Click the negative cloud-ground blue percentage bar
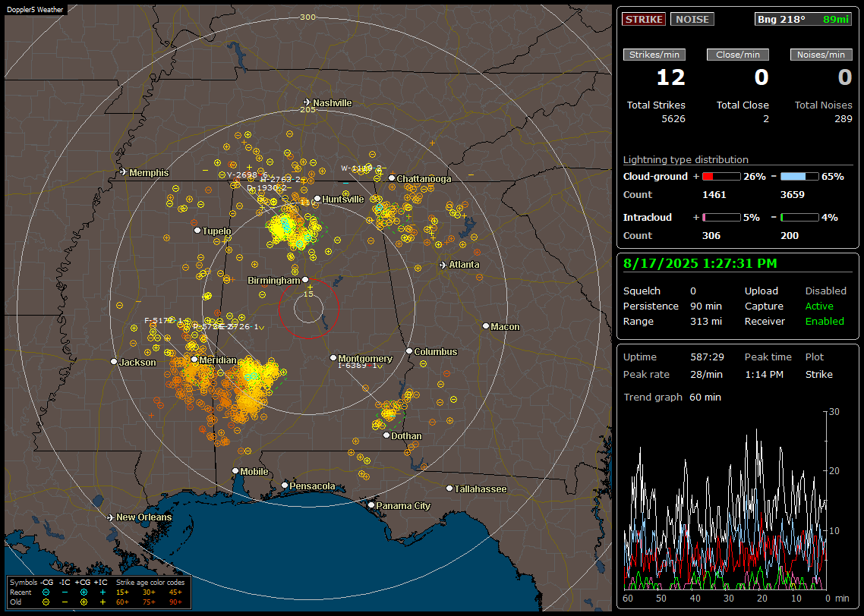This screenshot has width=864, height=616. (x=799, y=177)
